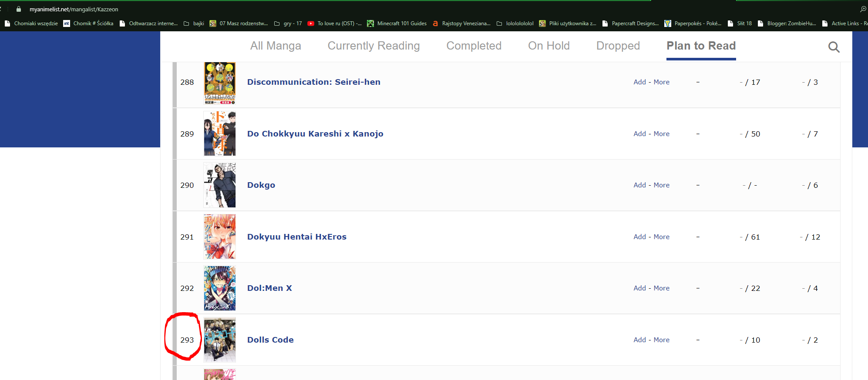Viewport: 868px width, 380px height.
Task: Click Add in the Dolls Code row
Action: coord(640,340)
